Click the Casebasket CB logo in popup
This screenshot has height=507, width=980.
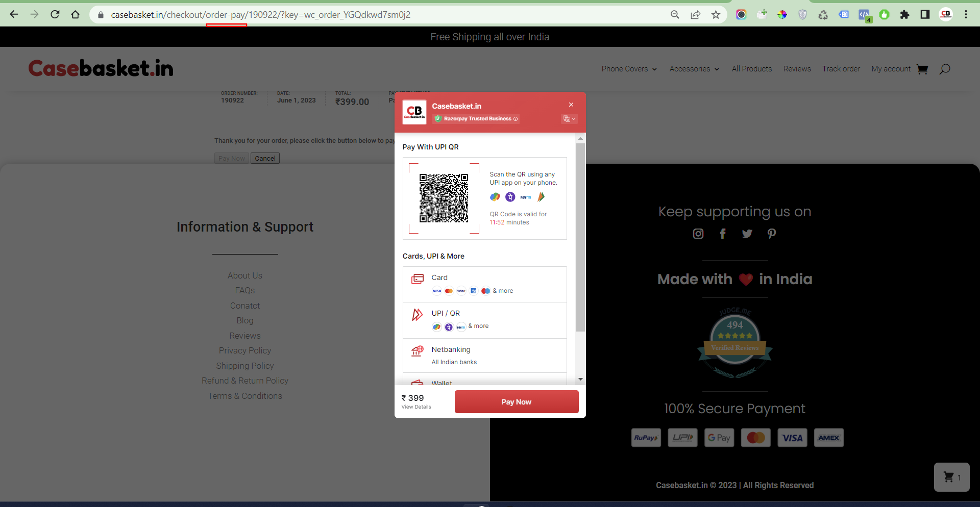pyautogui.click(x=414, y=112)
